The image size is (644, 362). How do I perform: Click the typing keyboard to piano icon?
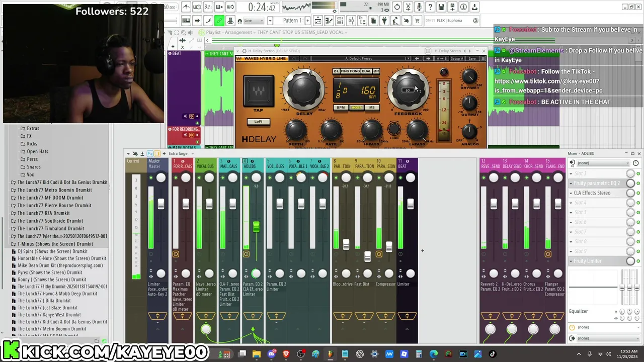coord(186,21)
